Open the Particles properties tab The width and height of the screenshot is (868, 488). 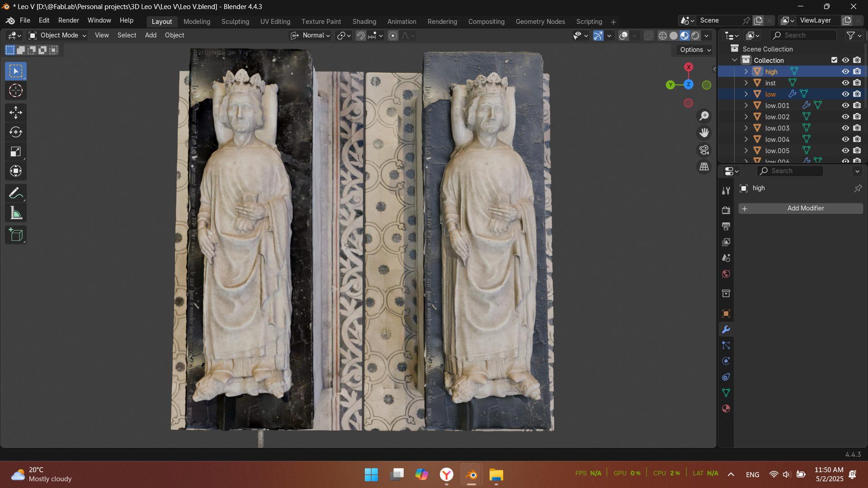click(726, 345)
